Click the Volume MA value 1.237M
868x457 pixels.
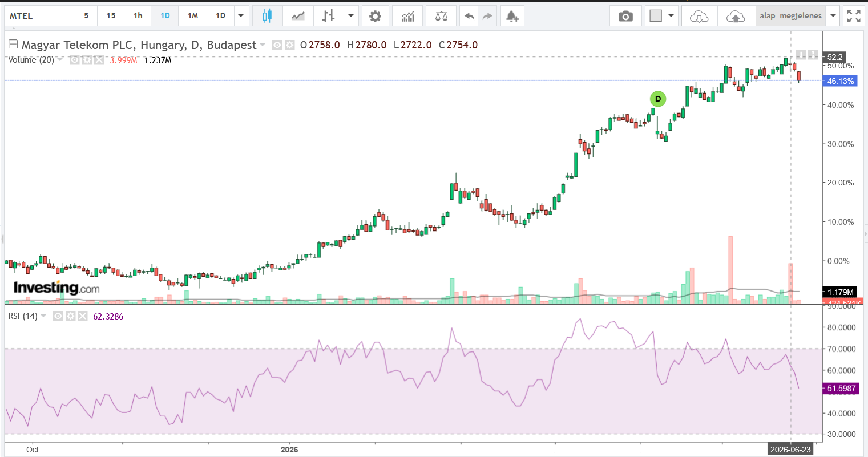point(158,60)
